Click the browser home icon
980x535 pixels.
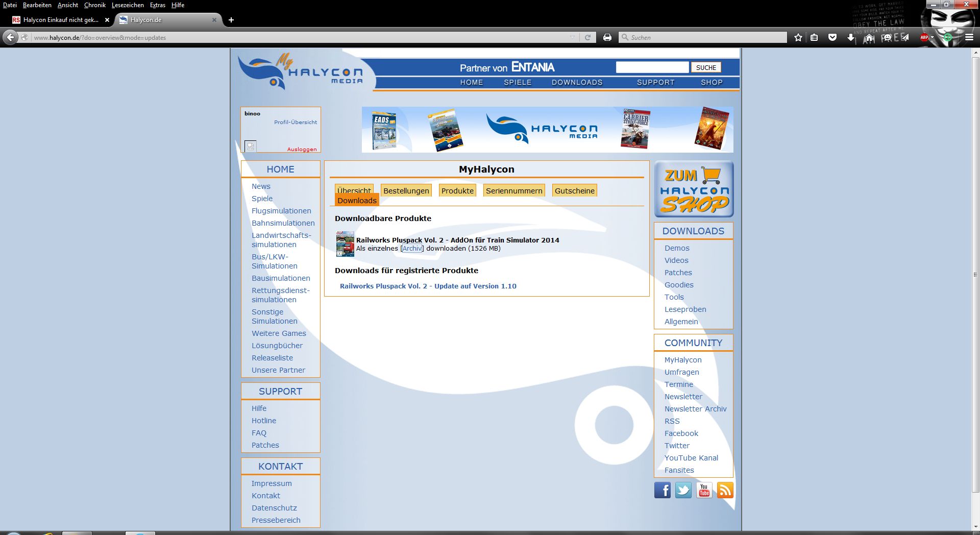869,37
